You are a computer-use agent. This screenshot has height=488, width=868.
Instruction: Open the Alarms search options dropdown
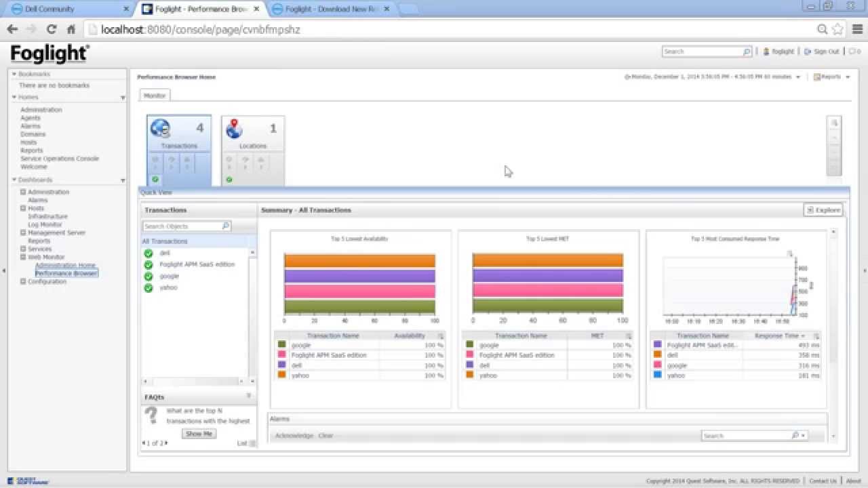tap(804, 436)
